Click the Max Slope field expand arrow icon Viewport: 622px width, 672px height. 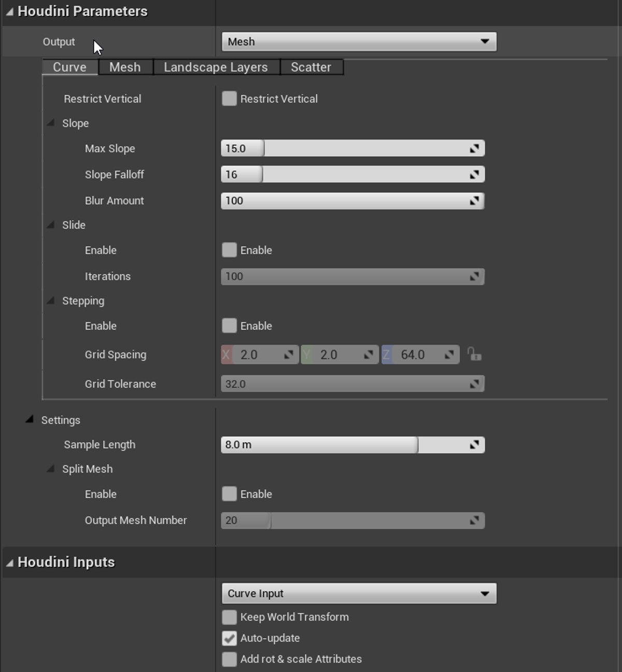[x=474, y=149]
